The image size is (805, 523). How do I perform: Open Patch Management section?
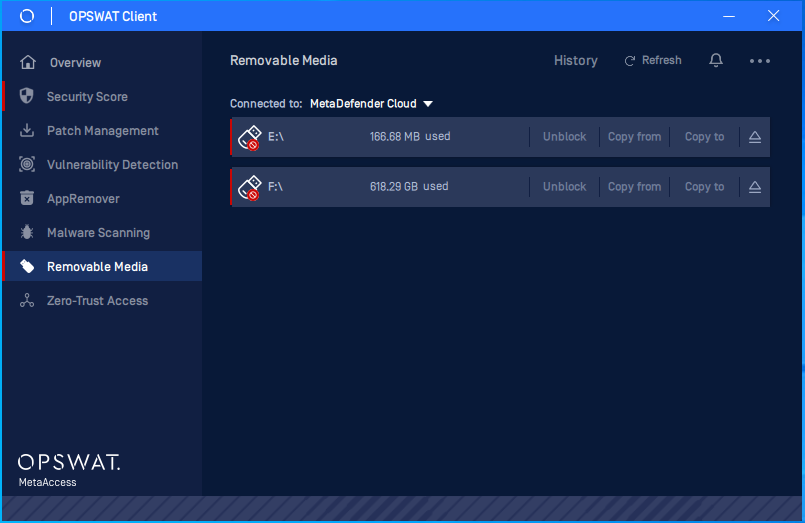tap(103, 130)
